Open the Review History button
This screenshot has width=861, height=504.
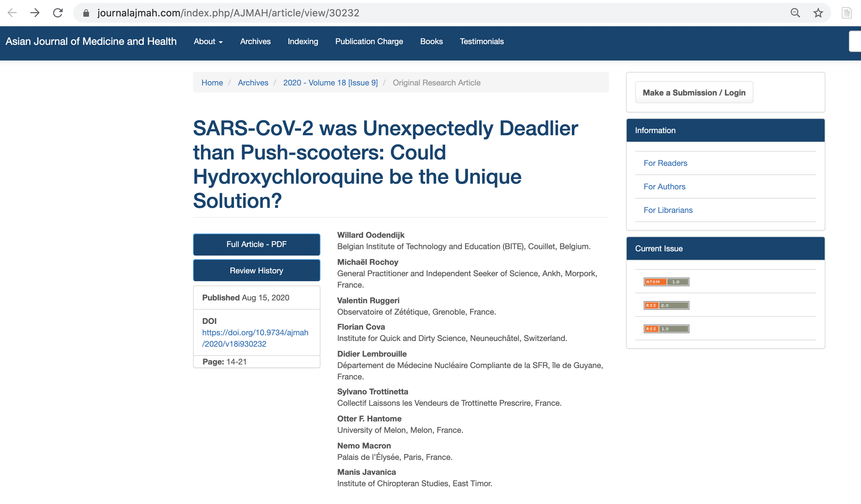click(x=256, y=271)
